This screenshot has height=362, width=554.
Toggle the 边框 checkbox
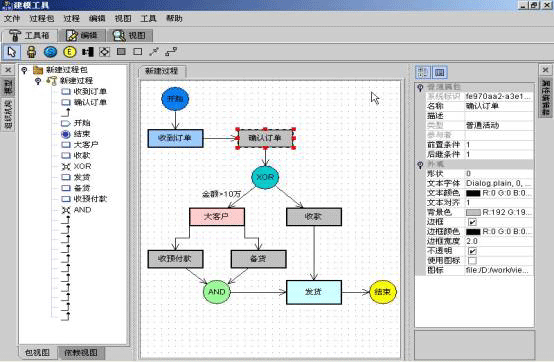[x=472, y=222]
